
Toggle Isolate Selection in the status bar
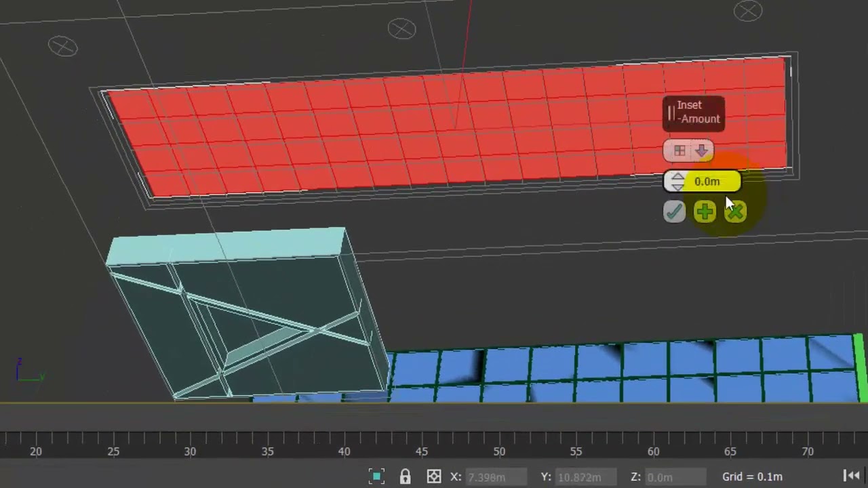[x=376, y=476]
